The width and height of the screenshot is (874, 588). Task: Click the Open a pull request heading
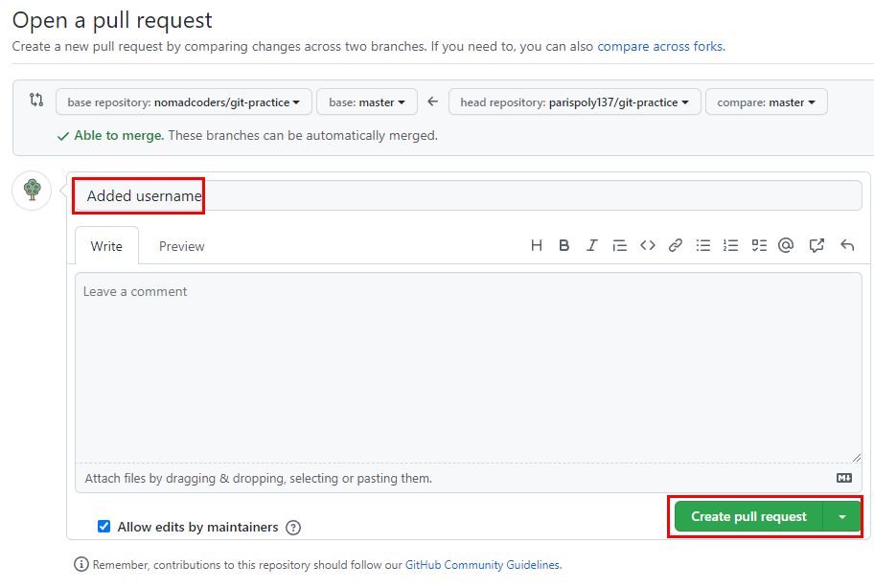pyautogui.click(x=112, y=20)
